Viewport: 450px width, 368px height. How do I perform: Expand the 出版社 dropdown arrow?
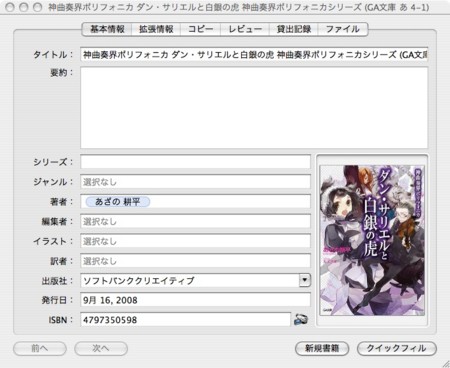tap(305, 280)
